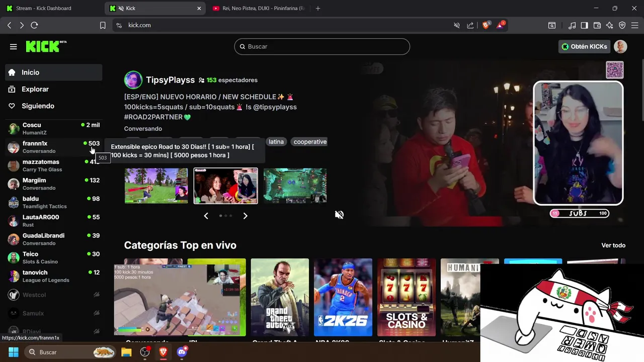Open Brave Shields lion icon
Image resolution: width=644 pixels, height=362 pixels.
tap(486, 25)
